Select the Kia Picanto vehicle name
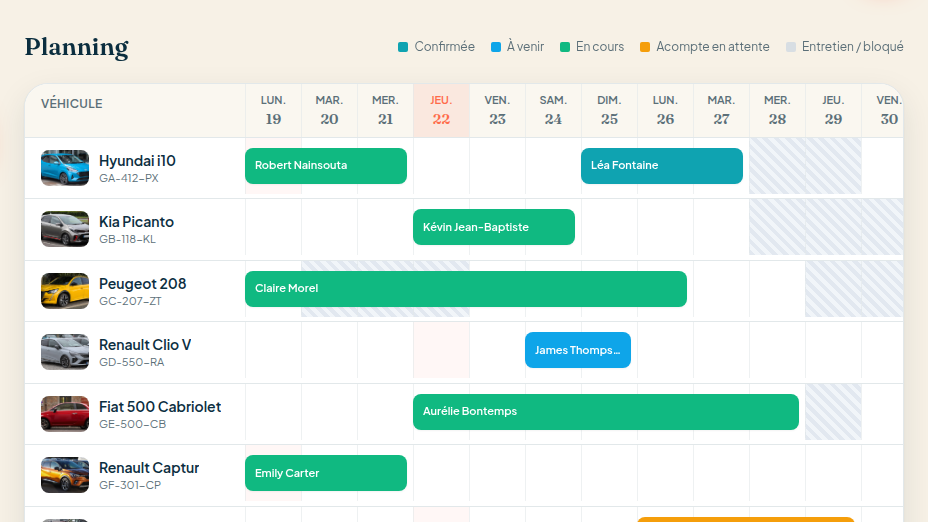This screenshot has width=928, height=522. 136,222
